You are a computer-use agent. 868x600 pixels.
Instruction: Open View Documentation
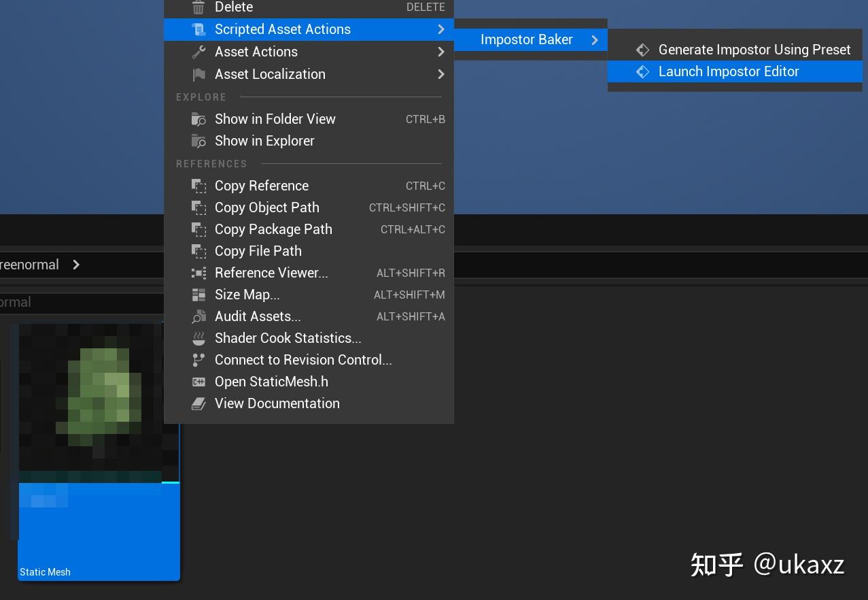click(277, 403)
